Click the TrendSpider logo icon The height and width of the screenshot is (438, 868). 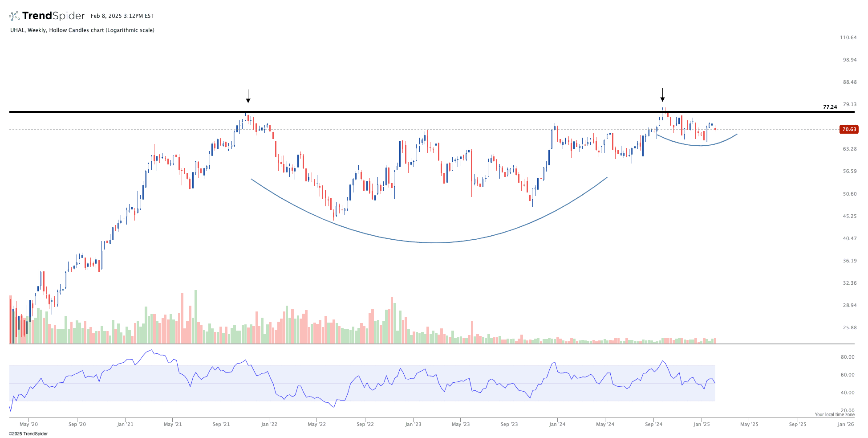click(14, 16)
